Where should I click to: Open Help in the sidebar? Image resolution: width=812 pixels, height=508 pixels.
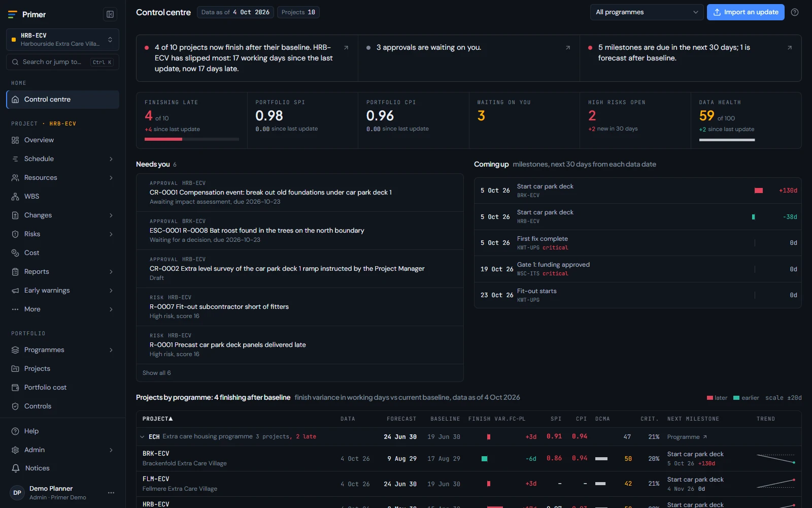click(62, 431)
